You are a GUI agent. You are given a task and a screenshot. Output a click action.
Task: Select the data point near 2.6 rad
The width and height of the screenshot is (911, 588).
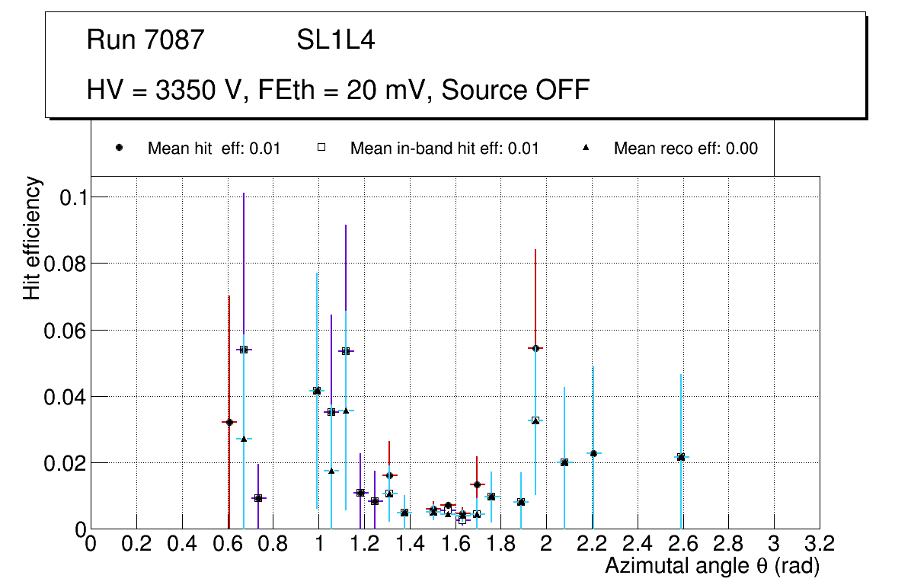coord(681,457)
